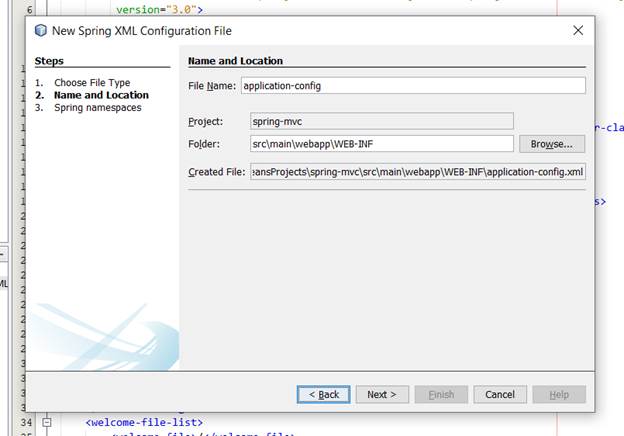Click the 'Choose File Type' step text
This screenshot has height=436, width=624.
(x=92, y=82)
